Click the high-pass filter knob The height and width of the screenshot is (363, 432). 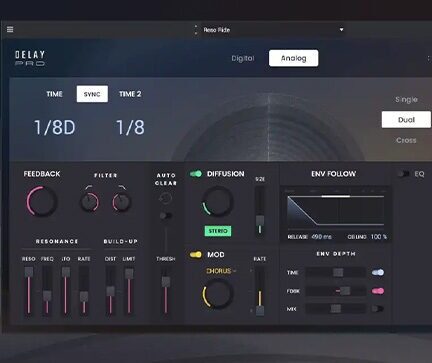pos(89,202)
